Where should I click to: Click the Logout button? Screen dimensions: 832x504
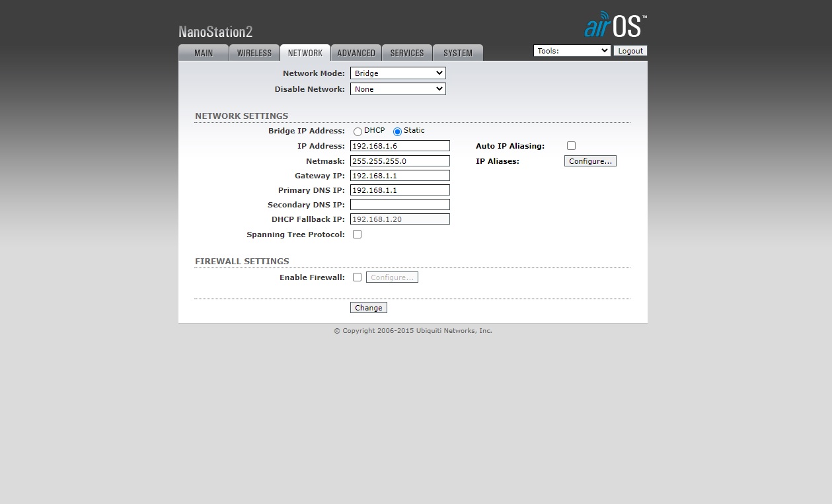tap(630, 51)
